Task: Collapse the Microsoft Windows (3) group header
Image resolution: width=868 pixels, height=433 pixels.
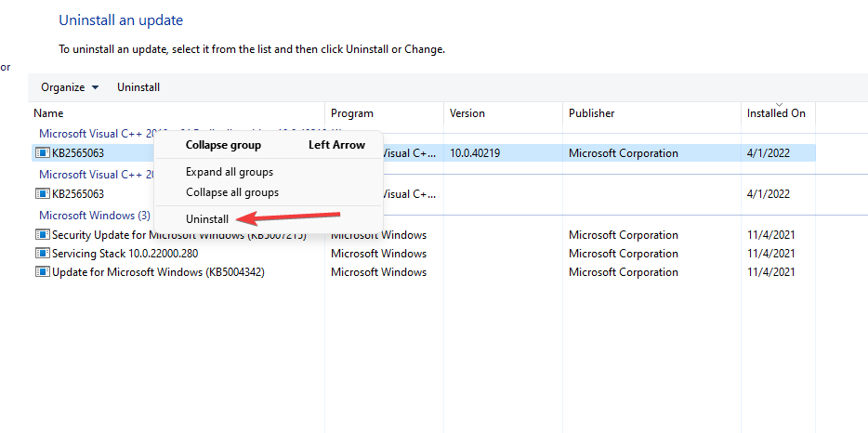Action: coord(94,215)
